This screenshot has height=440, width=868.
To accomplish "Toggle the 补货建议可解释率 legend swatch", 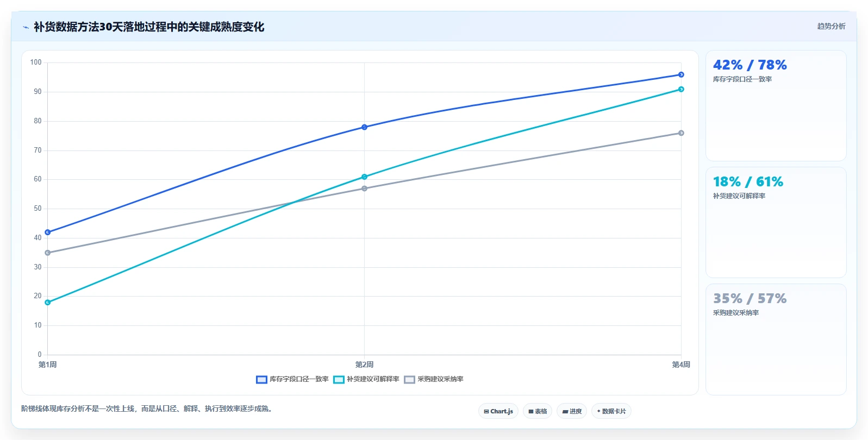I will [x=339, y=379].
